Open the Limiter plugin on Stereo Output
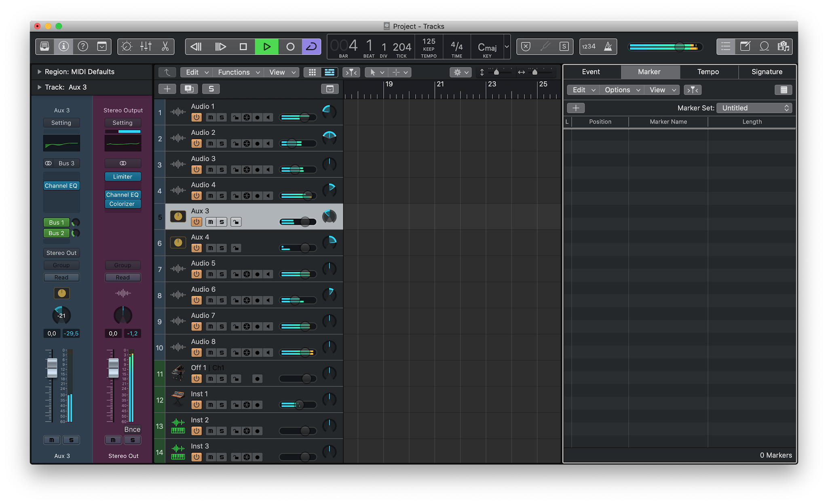The image size is (828, 504). click(x=123, y=177)
